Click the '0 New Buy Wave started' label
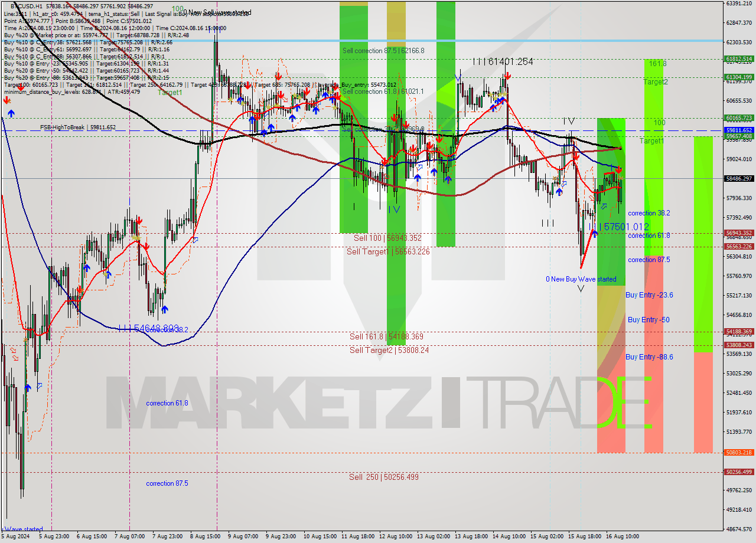Viewport: 756px width, 543px height. tap(581, 279)
